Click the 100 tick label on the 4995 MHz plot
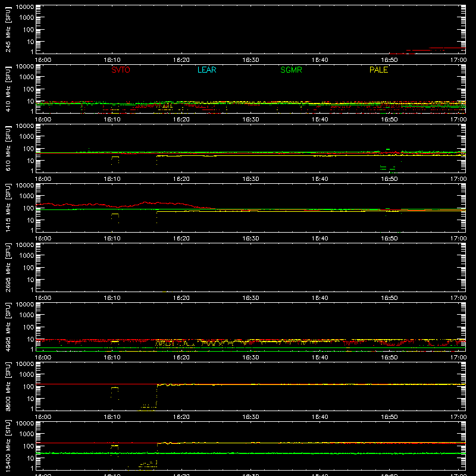 (29, 327)
